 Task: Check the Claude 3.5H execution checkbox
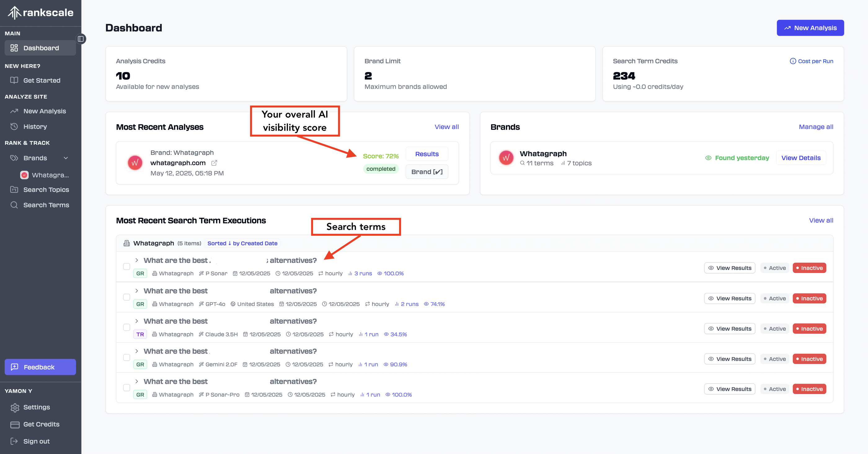click(x=127, y=327)
